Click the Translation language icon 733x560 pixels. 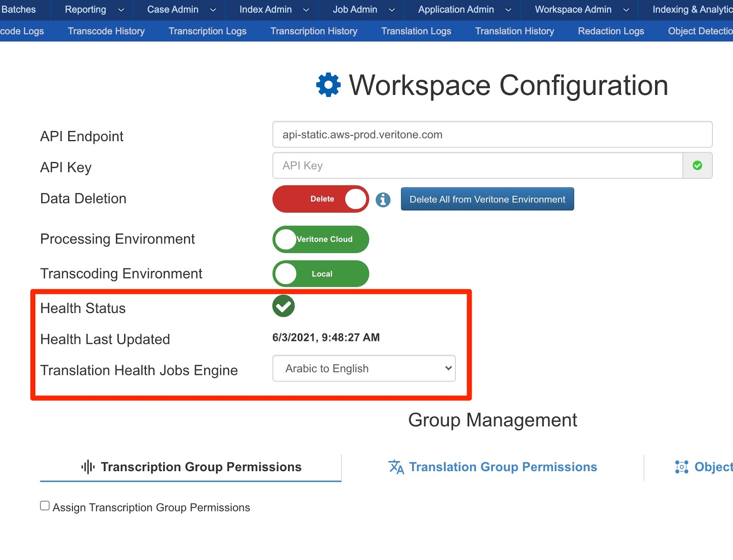click(x=396, y=467)
